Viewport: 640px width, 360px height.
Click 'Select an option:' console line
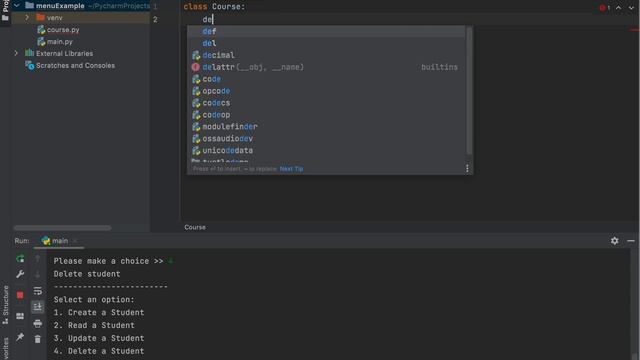tap(94, 300)
